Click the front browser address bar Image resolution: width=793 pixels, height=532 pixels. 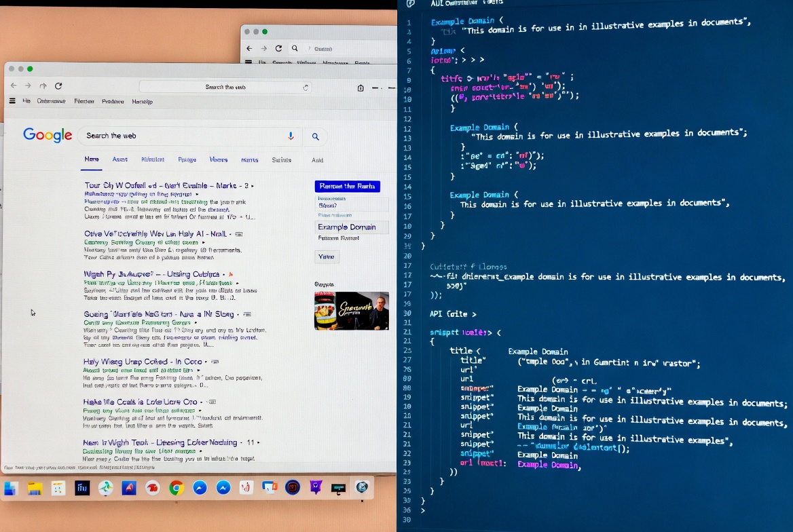pos(225,87)
